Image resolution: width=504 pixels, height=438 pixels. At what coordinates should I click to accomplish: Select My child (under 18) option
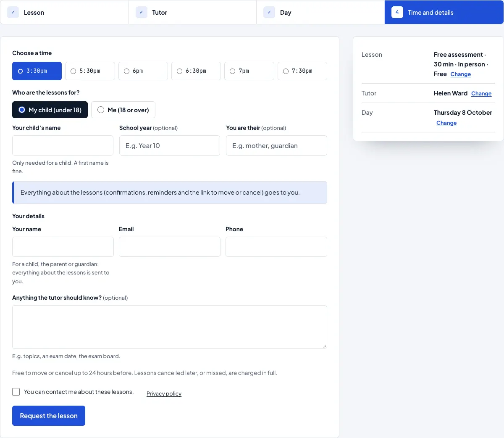pos(50,110)
